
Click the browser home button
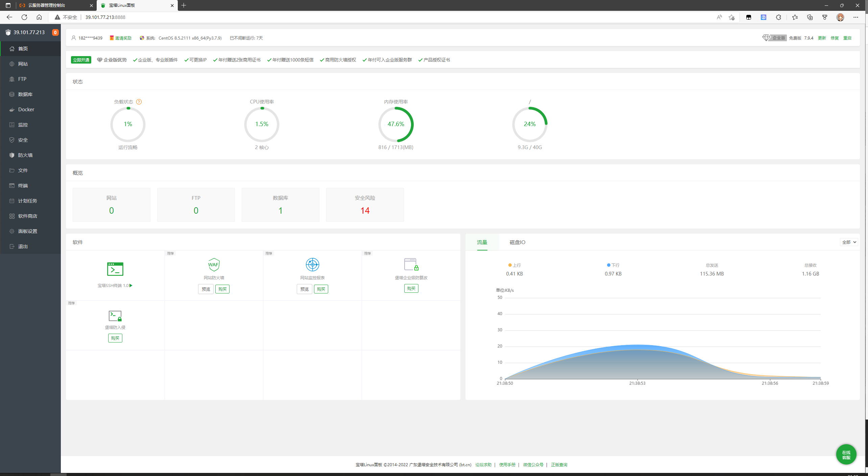[x=39, y=17]
